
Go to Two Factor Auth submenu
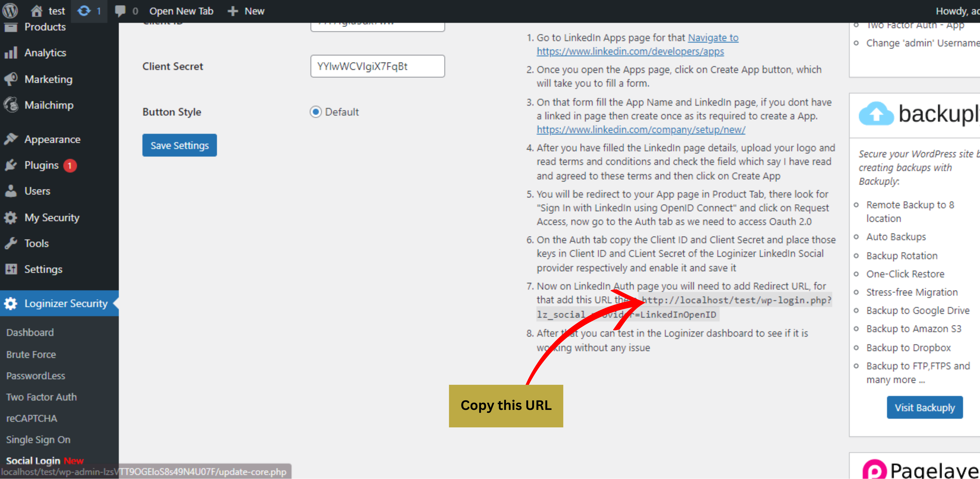(41, 397)
